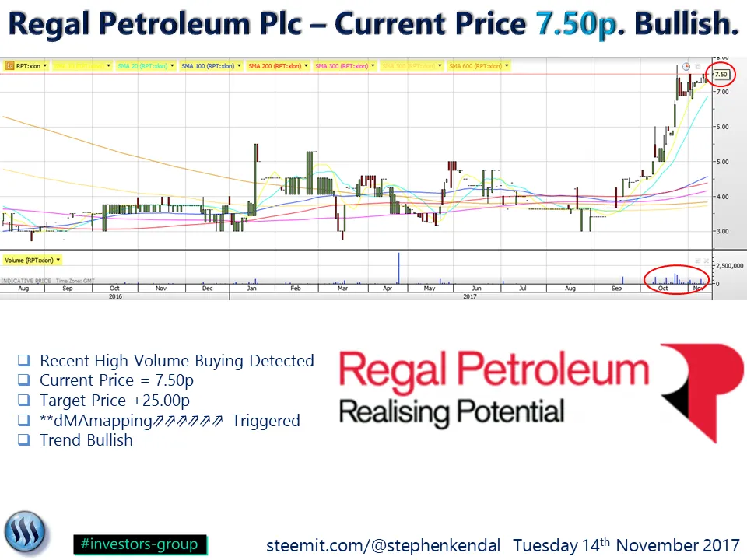
Task: Click the Steemit logo icon
Action: tap(25, 533)
